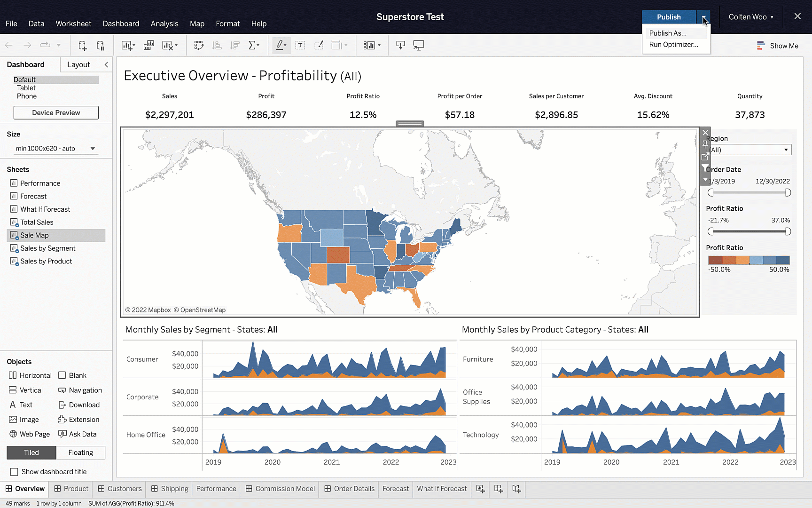Click the Pause Auto Updates icon
This screenshot has height=508, width=812.
click(x=101, y=46)
